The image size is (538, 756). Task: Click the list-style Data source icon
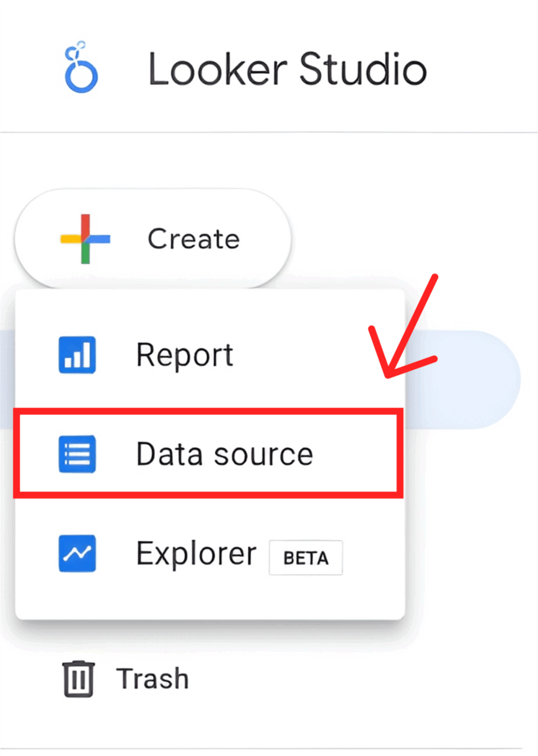[x=76, y=454]
